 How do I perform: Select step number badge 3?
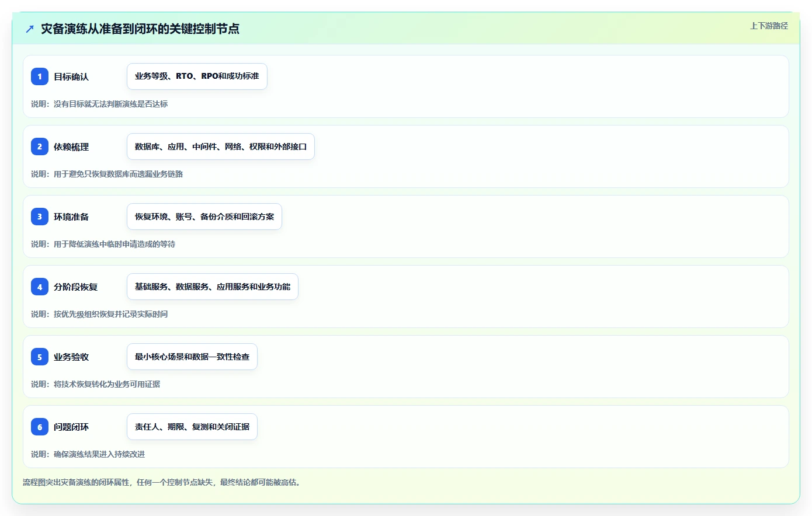[40, 217]
